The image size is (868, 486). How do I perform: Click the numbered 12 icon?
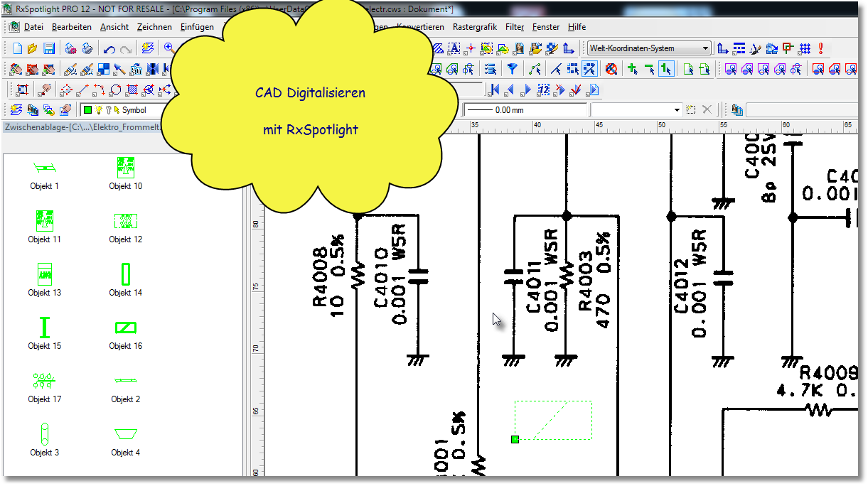544,90
